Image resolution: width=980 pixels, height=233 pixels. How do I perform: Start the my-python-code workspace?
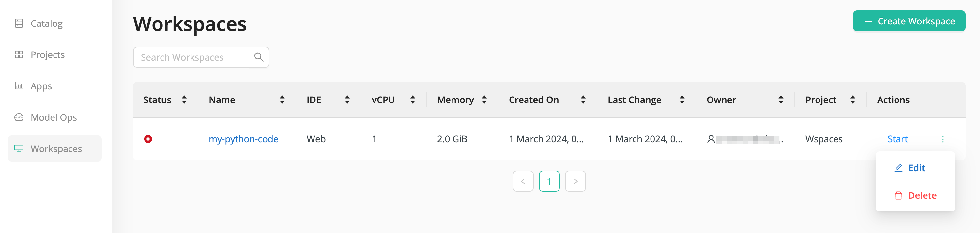(897, 139)
